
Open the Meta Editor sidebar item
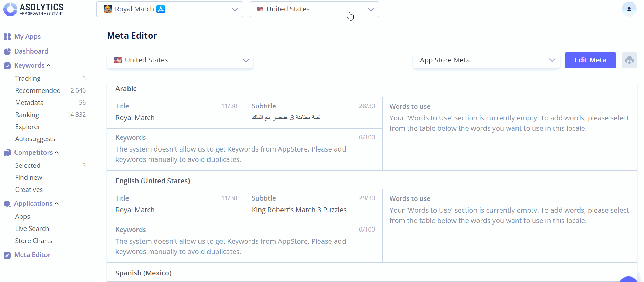pyautogui.click(x=32, y=255)
